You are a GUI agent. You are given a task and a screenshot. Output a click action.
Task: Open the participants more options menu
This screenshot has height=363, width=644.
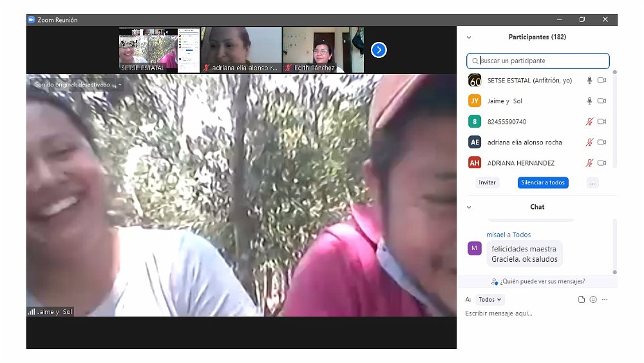[592, 183]
